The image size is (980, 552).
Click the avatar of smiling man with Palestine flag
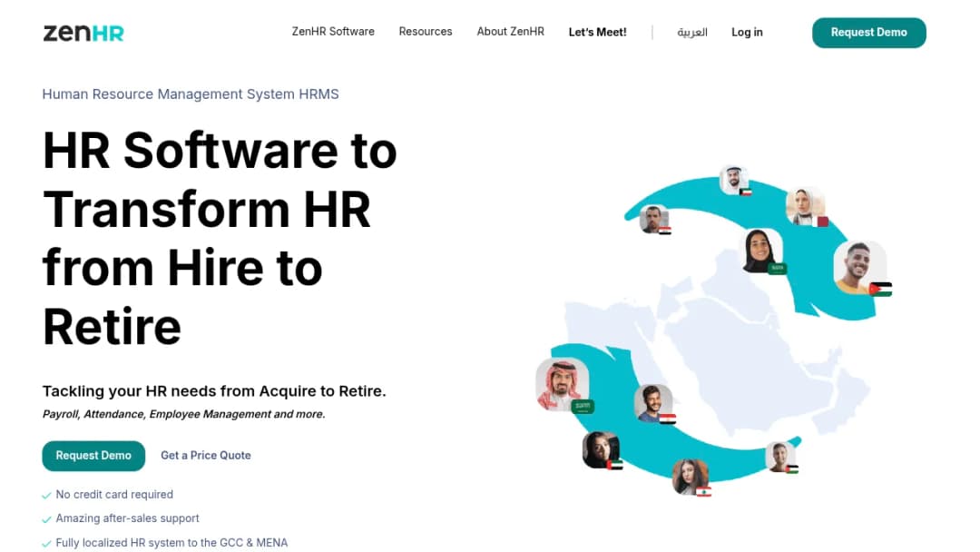(x=859, y=268)
